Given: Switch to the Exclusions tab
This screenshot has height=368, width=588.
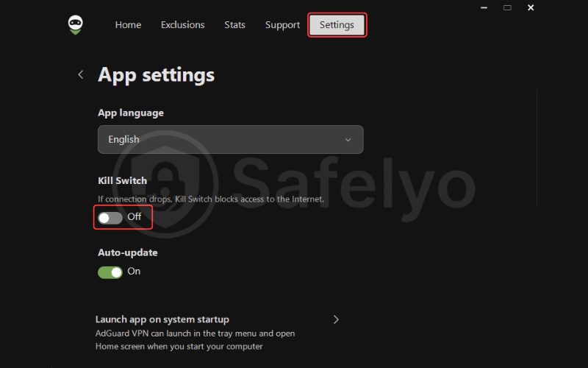Looking at the screenshot, I should tap(182, 25).
